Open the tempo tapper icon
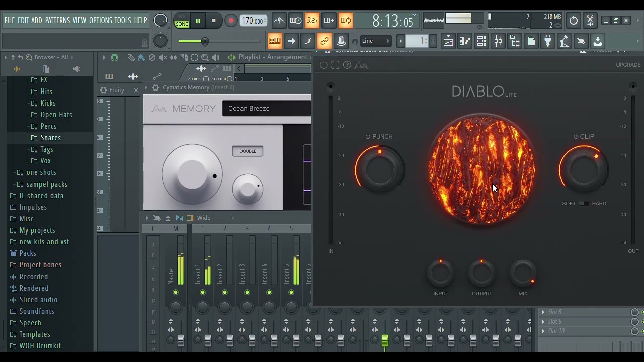This screenshot has height=362, width=644. pyautogui.click(x=565, y=41)
